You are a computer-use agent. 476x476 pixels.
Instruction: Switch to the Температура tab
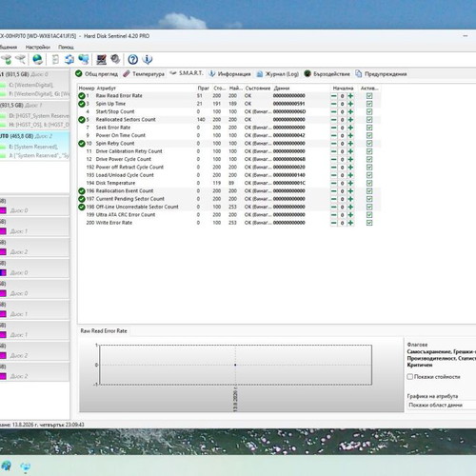(144, 74)
